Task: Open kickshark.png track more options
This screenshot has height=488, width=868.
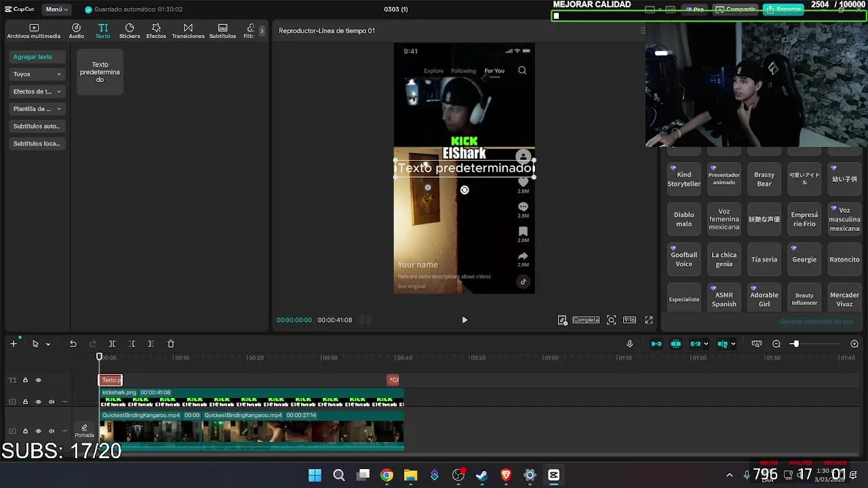Action: 64,402
